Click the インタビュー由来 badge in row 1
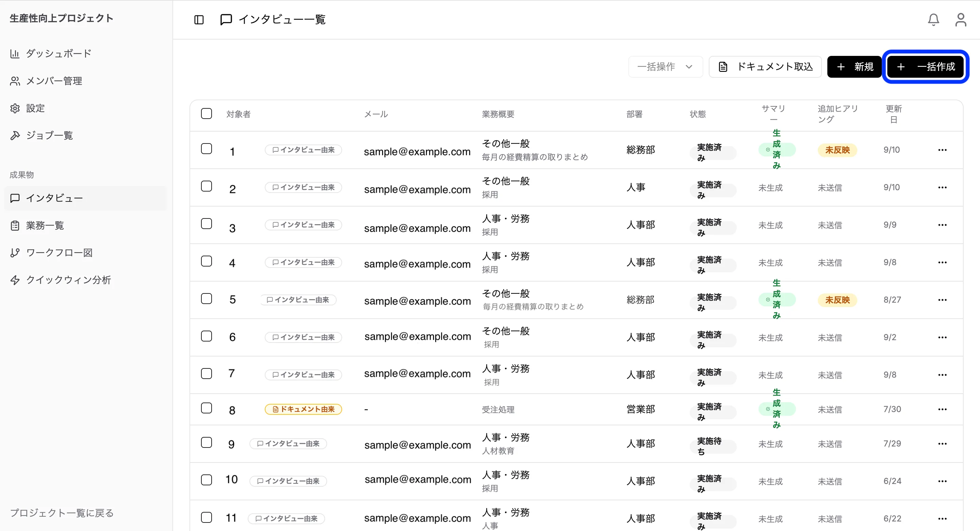 point(303,150)
